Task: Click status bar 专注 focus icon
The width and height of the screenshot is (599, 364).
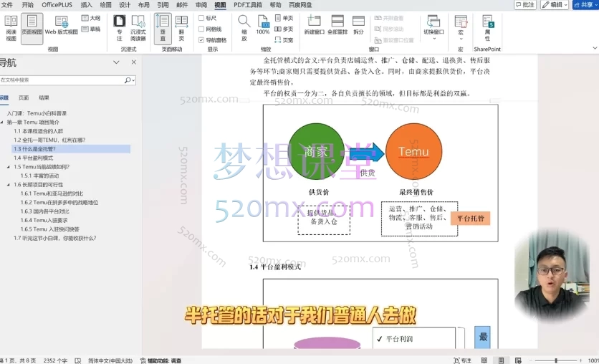Action: click(462, 360)
